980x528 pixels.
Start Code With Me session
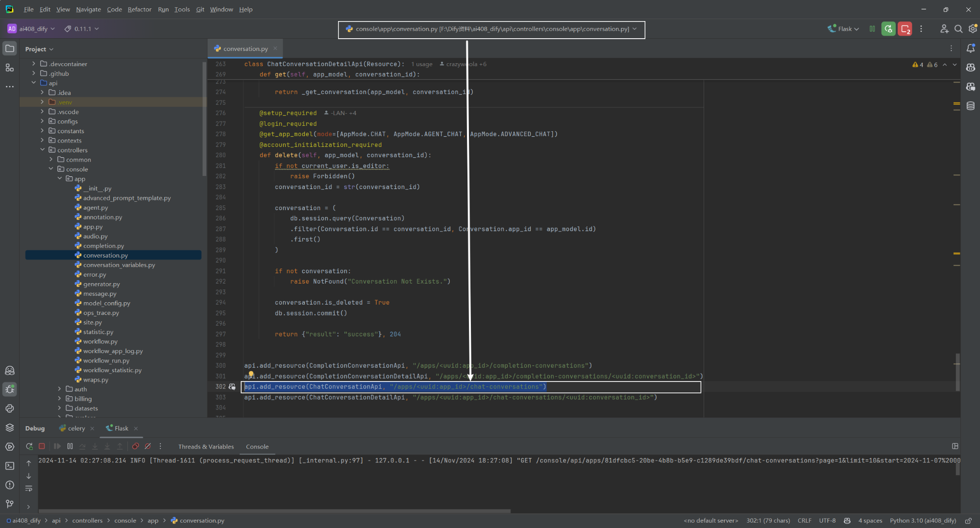944,29
